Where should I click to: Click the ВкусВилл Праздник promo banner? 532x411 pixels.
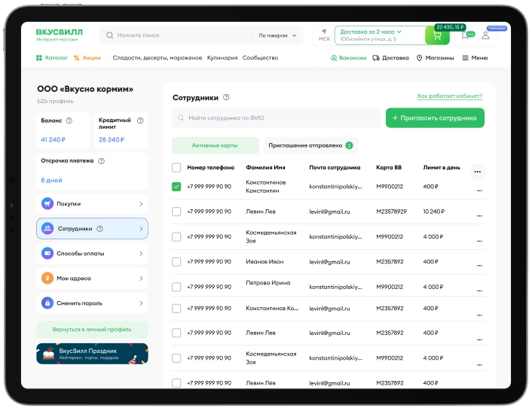click(x=92, y=354)
